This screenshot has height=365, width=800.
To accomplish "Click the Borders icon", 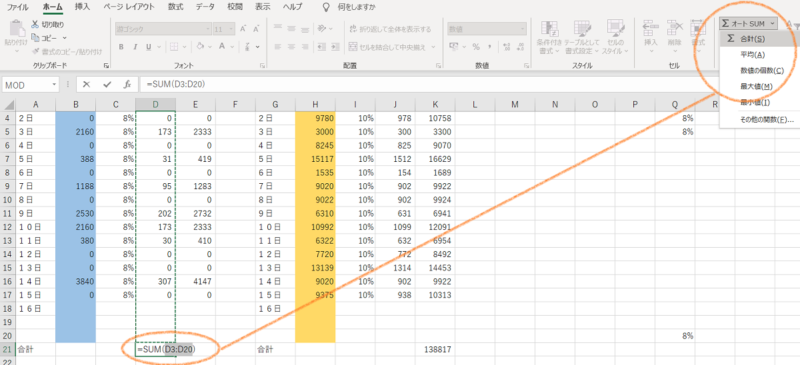I will [173, 46].
